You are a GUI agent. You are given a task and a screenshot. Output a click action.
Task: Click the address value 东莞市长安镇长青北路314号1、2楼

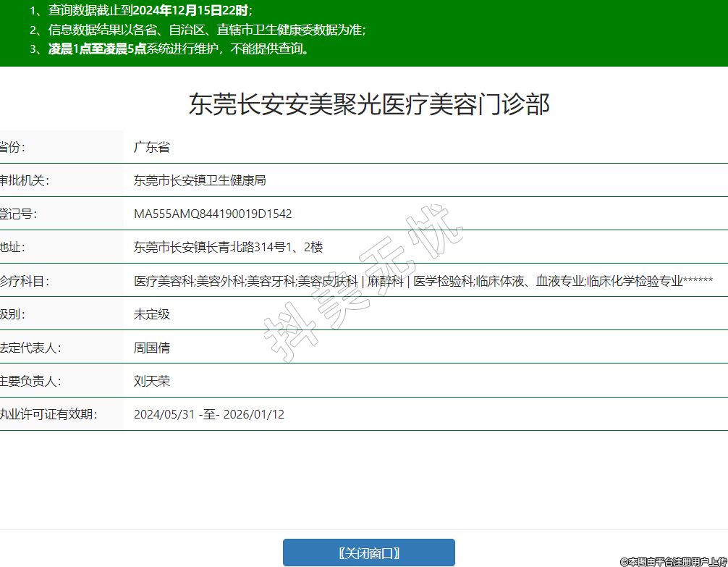[228, 248]
